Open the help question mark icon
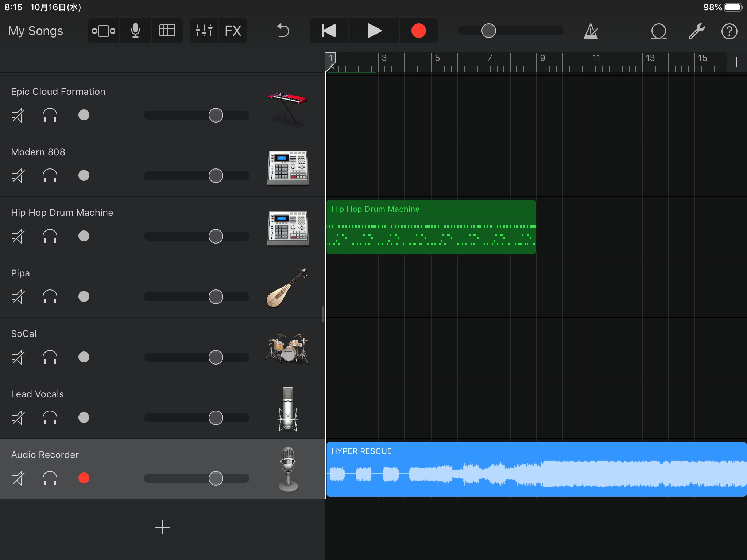747x560 pixels. [x=729, y=31]
